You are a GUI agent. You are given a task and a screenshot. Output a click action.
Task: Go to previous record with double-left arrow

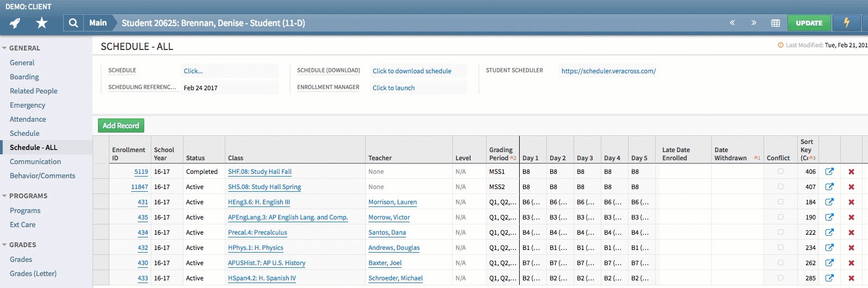(732, 23)
